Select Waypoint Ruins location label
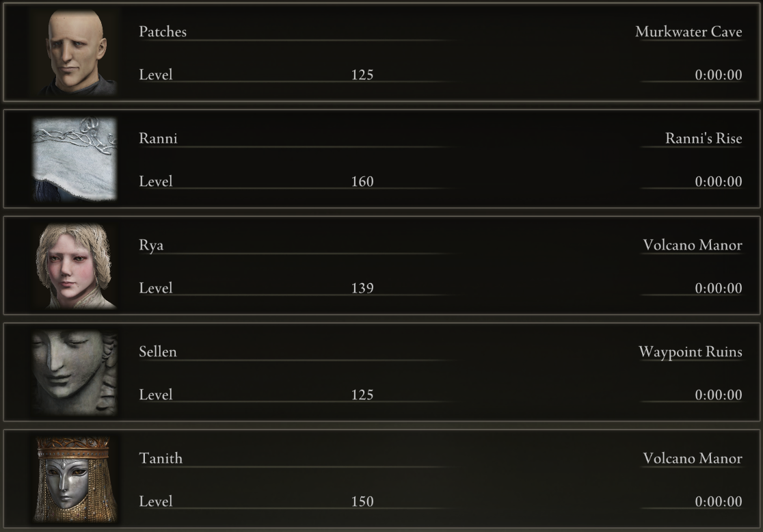763x532 pixels. 691,352
